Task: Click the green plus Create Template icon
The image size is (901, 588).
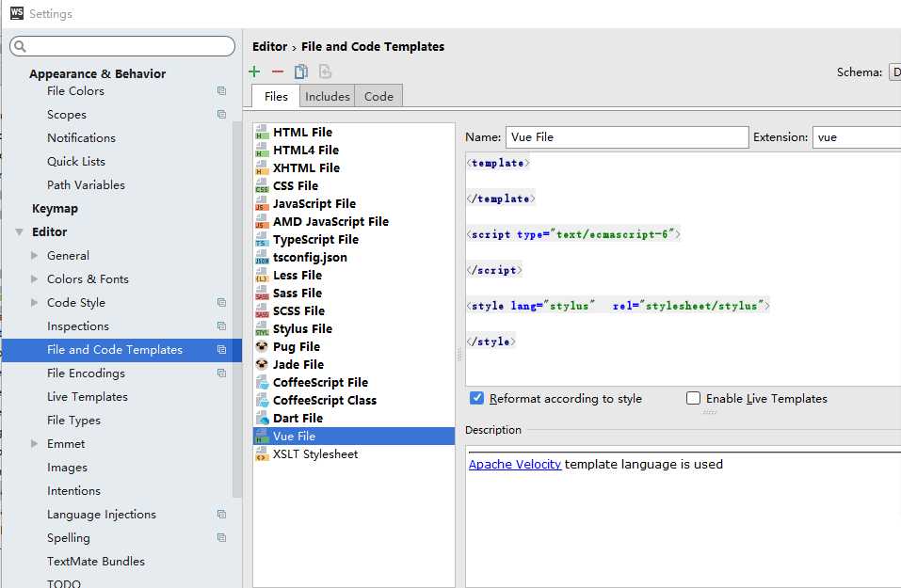Action: coord(254,72)
